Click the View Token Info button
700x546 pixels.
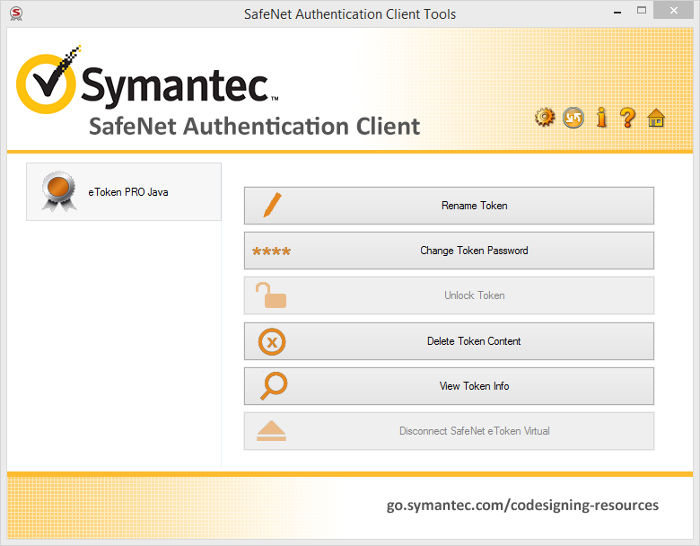click(449, 386)
